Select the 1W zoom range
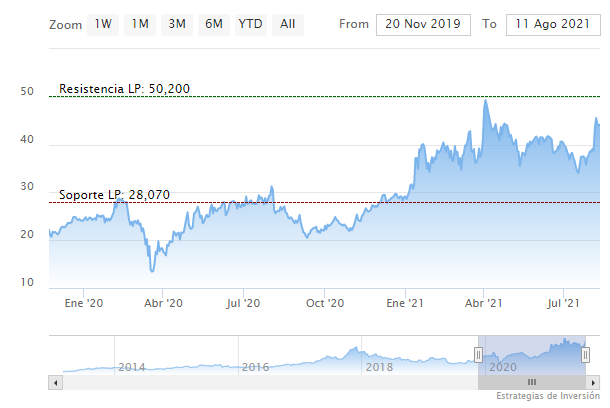The image size is (610, 408). click(x=104, y=23)
